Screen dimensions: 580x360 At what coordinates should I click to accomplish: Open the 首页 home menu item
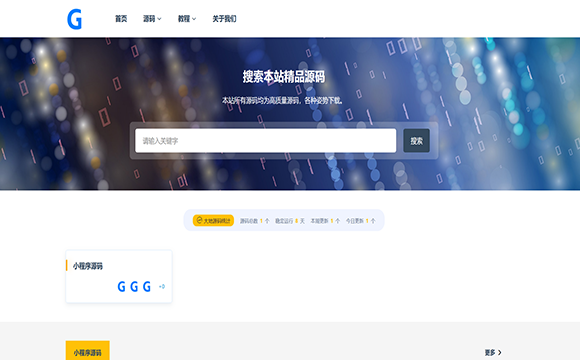click(121, 18)
